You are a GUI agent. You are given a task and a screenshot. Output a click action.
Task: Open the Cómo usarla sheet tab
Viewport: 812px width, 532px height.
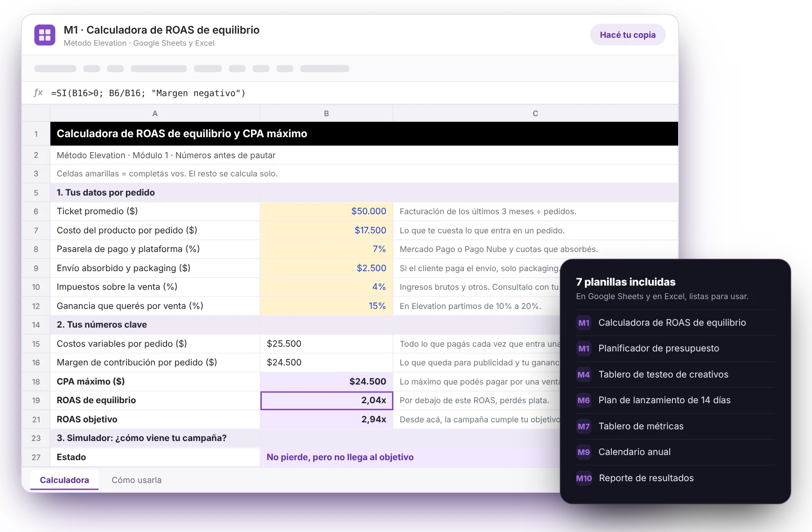click(137, 480)
